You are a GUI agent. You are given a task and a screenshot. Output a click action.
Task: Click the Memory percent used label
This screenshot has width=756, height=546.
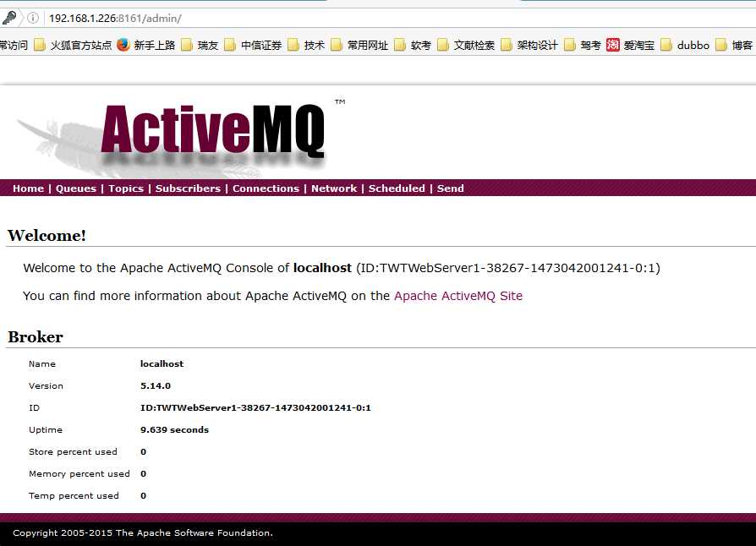pyautogui.click(x=79, y=474)
